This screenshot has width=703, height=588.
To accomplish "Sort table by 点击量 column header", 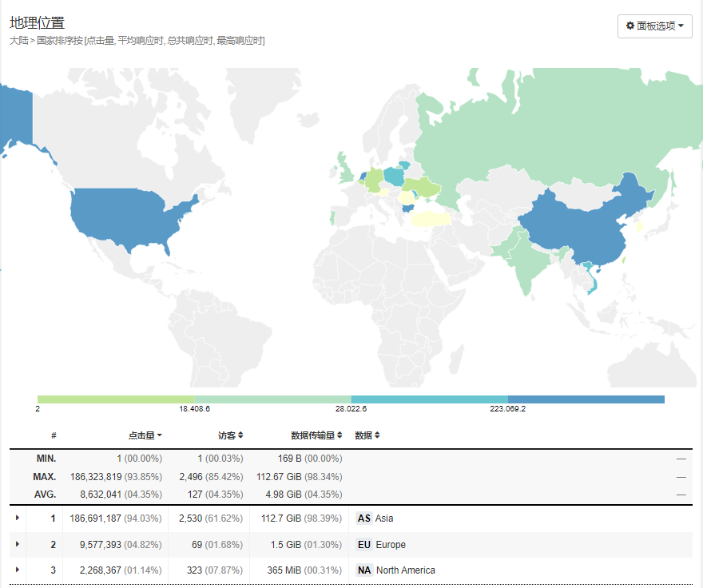I will point(145,435).
